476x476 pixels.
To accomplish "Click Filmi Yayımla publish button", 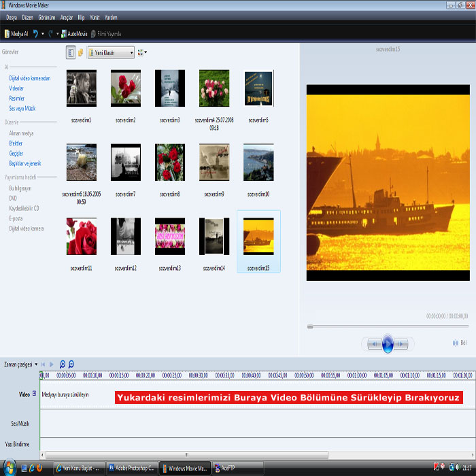I will pyautogui.click(x=106, y=34).
